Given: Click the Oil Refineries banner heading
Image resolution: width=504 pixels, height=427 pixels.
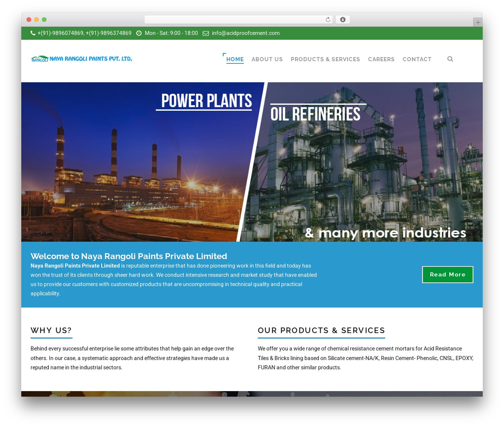Looking at the screenshot, I should coord(315,114).
